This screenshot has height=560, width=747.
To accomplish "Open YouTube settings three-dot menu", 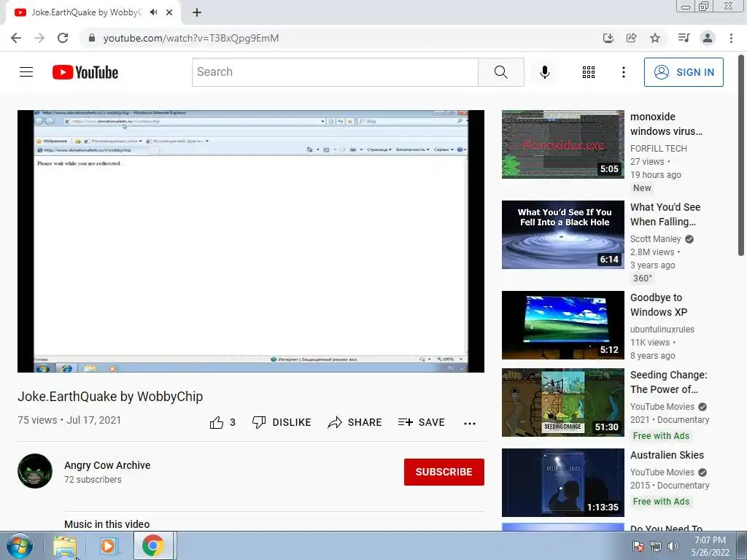I will 623,72.
